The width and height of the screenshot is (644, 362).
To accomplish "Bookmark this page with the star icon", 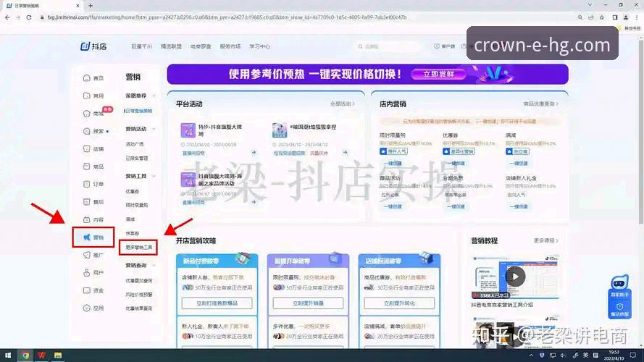I will tap(602, 17).
